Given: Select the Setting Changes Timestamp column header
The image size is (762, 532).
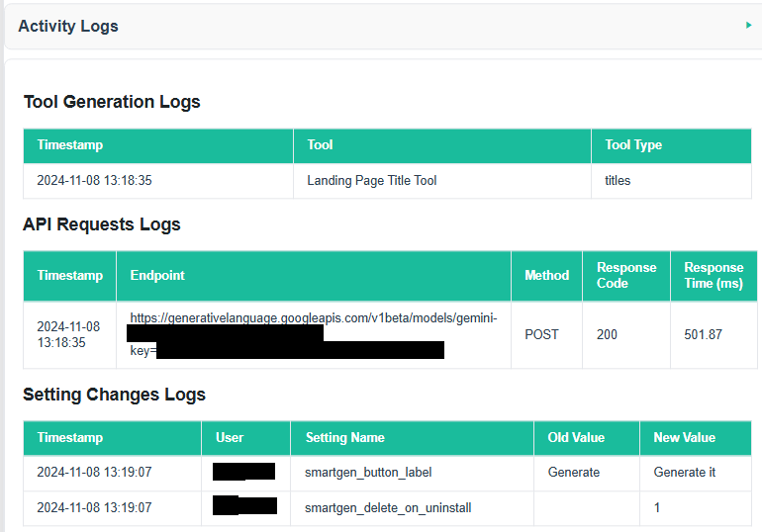Looking at the screenshot, I should [112, 438].
